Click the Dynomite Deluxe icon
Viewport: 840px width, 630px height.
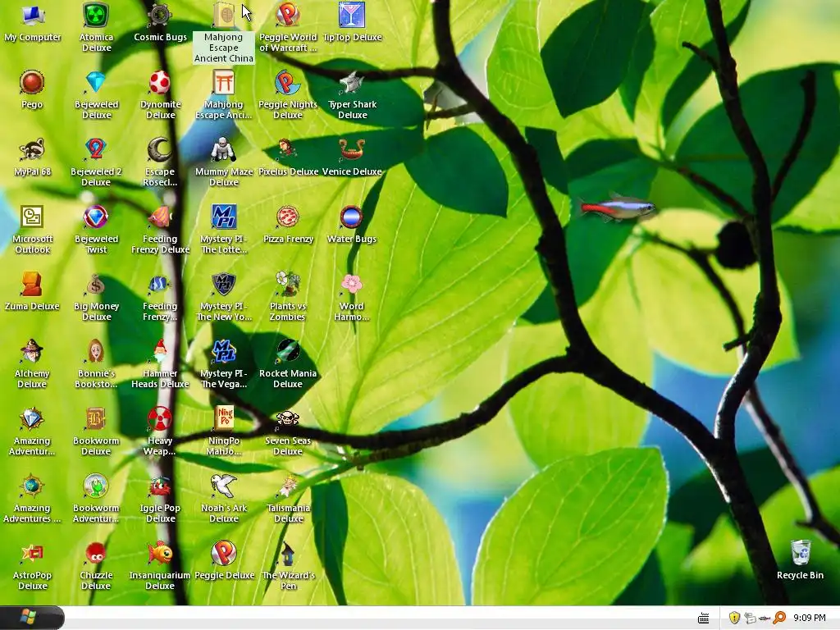(160, 83)
